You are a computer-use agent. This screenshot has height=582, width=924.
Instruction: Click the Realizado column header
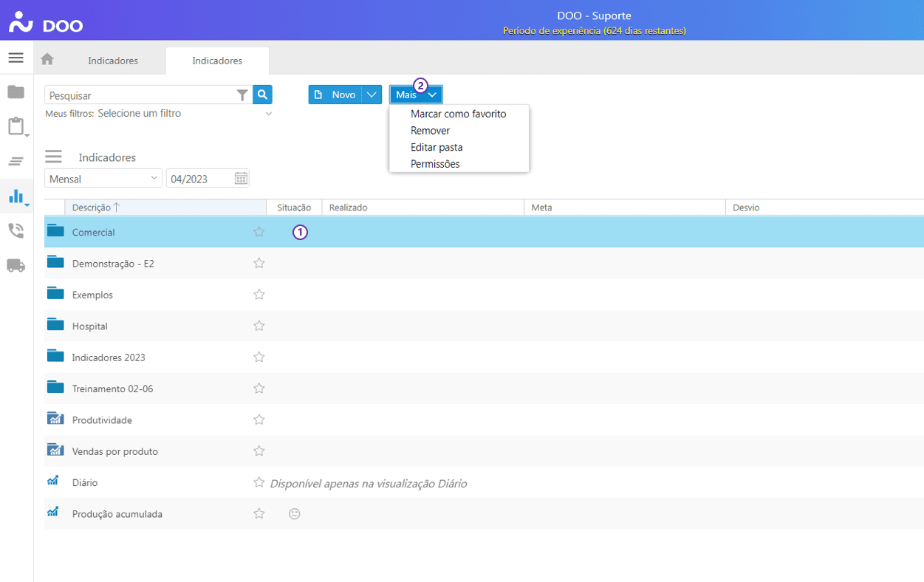click(x=423, y=208)
